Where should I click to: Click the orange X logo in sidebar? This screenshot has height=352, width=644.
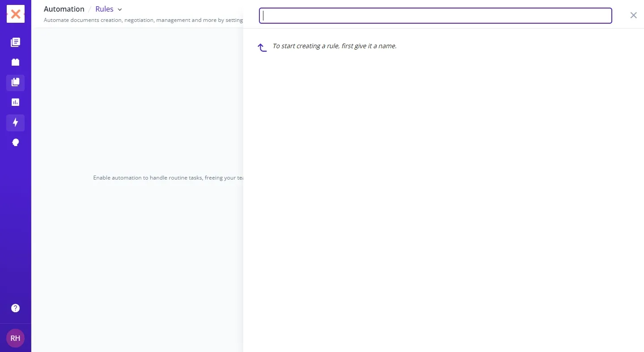point(15,14)
